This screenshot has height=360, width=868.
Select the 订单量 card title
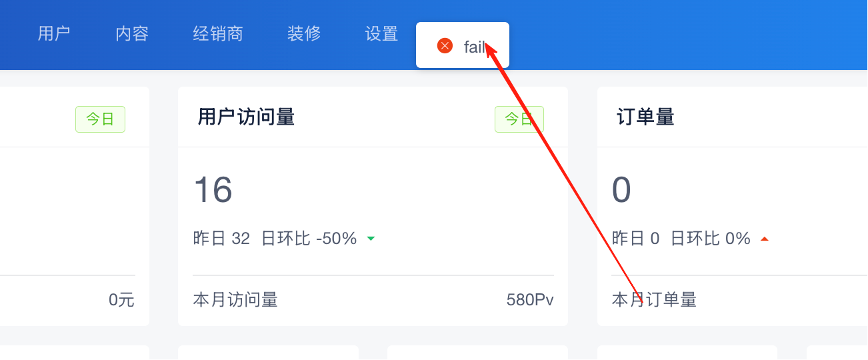[645, 117]
